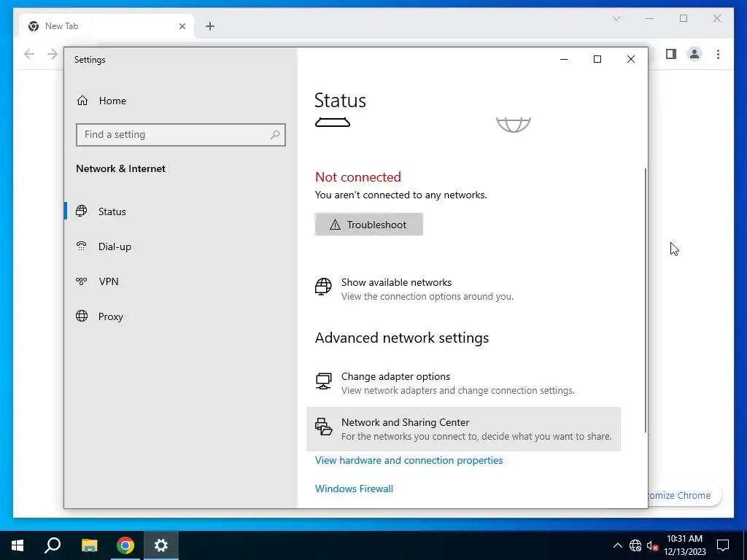Switch to the New Tab tab

pyautogui.click(x=107, y=26)
